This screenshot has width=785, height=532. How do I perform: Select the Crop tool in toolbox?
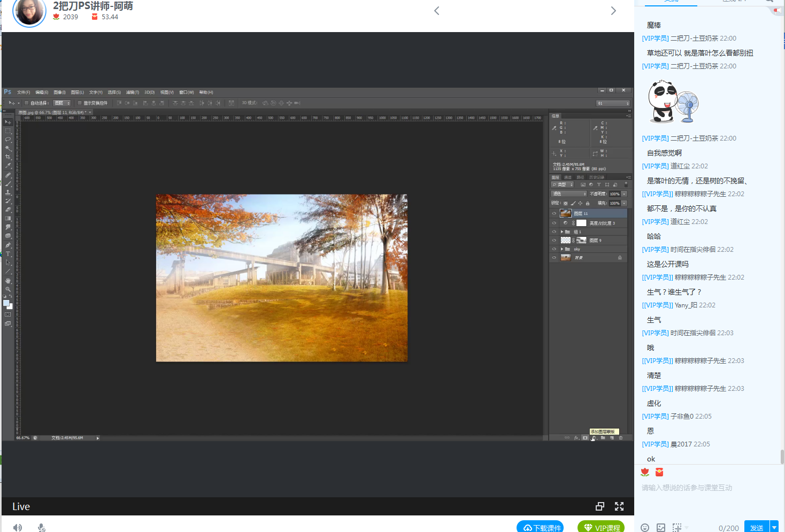(8, 157)
